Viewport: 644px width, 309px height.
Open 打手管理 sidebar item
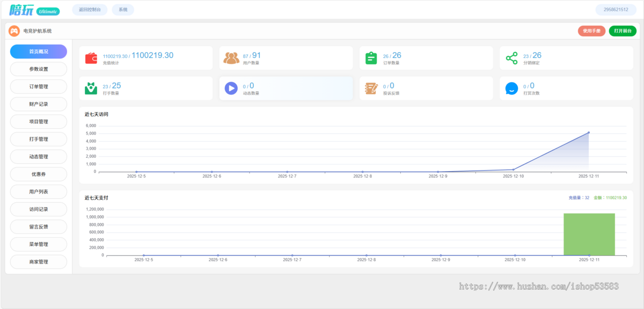39,139
